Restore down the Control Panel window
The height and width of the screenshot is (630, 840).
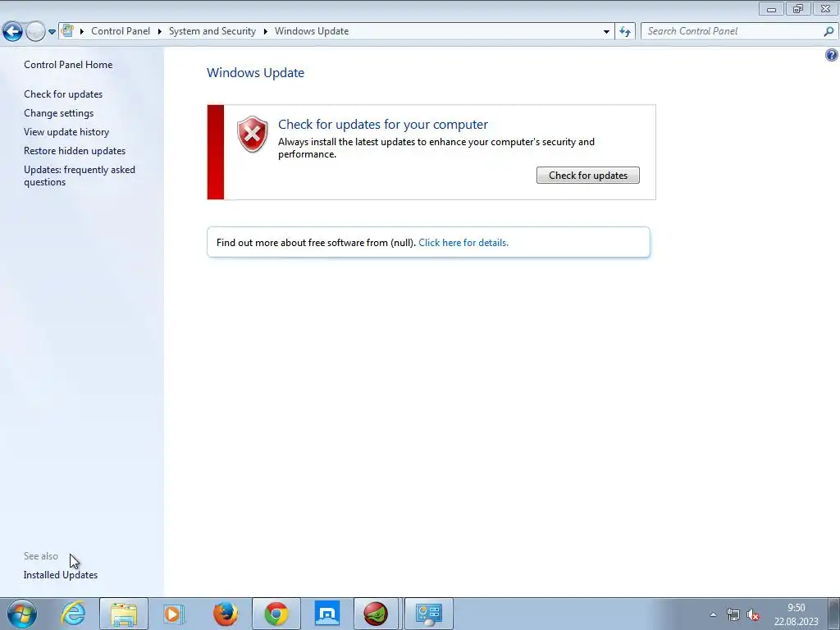pos(798,8)
